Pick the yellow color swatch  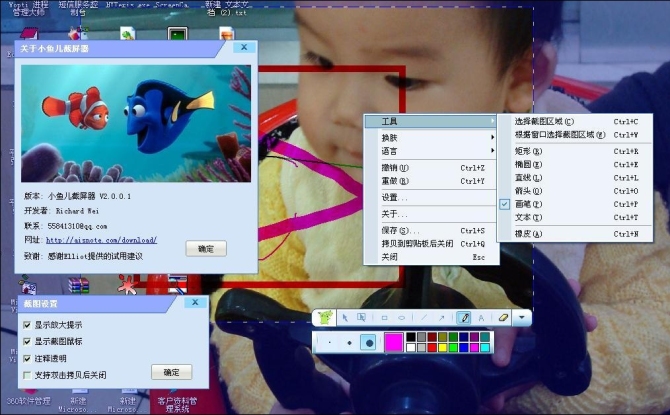[x=443, y=347]
